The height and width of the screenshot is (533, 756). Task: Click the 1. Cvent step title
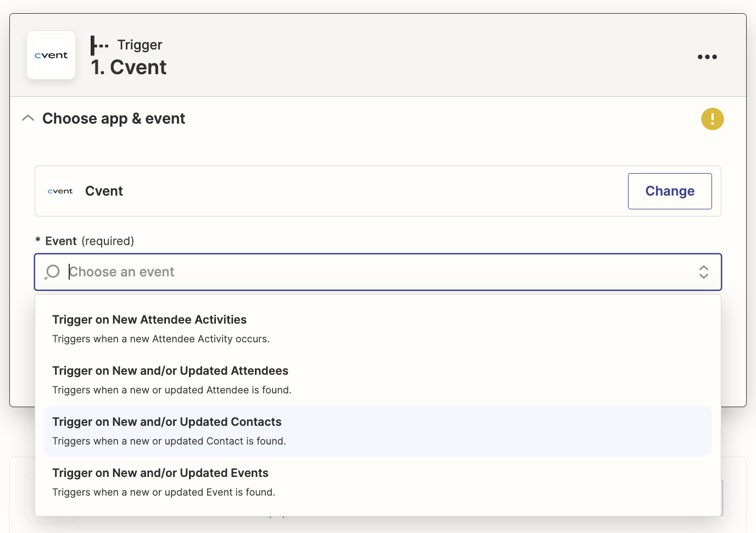(129, 68)
